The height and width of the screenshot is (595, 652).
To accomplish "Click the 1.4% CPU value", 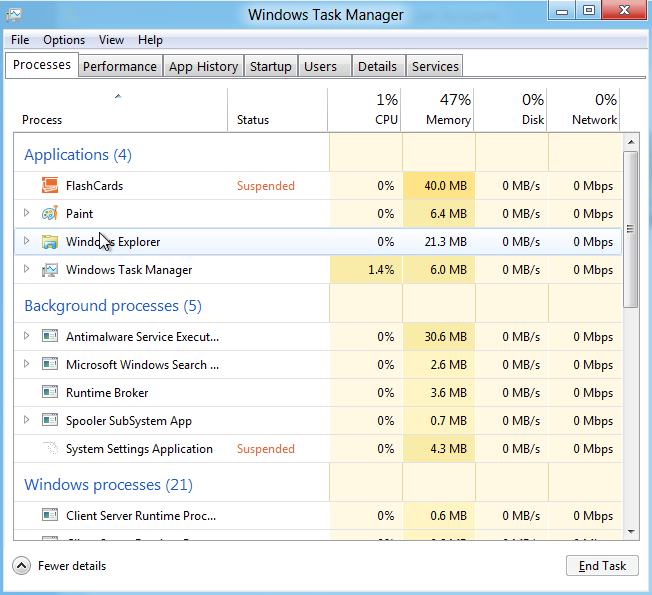I will [381, 270].
